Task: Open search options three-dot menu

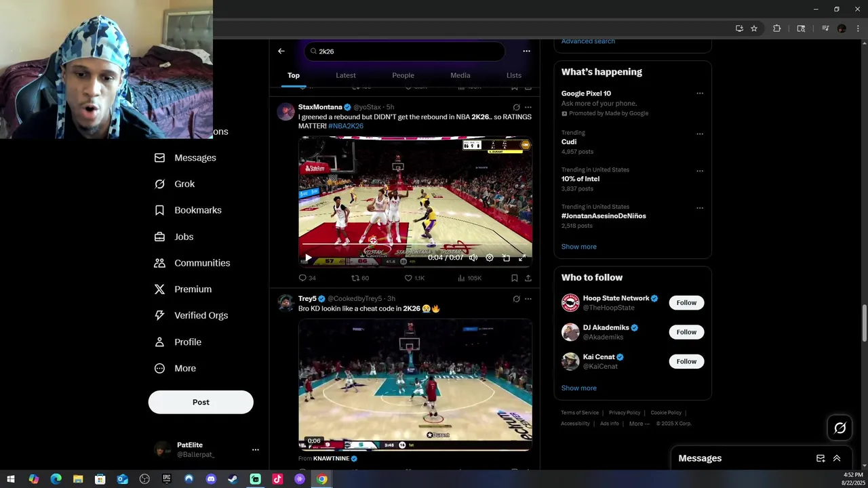Action: coord(526,51)
